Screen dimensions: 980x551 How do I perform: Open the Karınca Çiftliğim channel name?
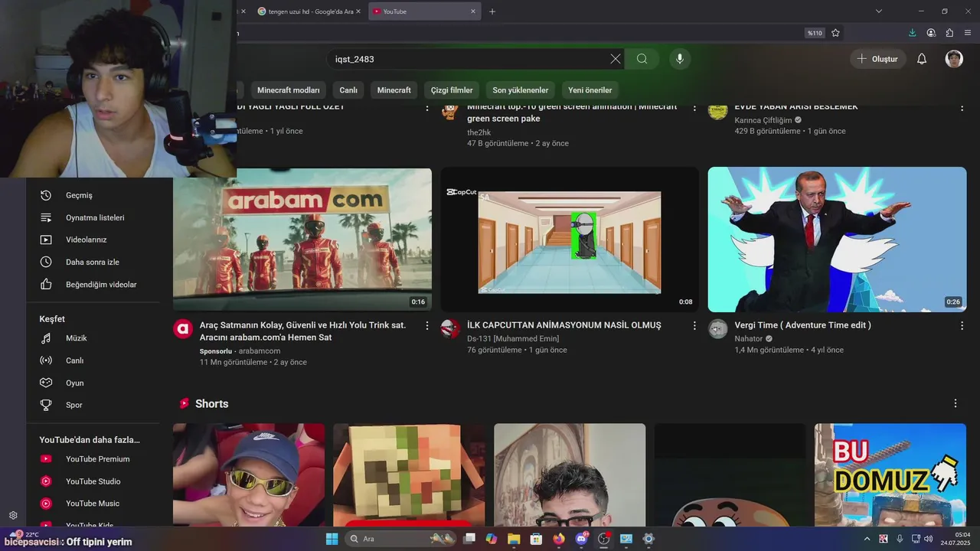pyautogui.click(x=763, y=120)
